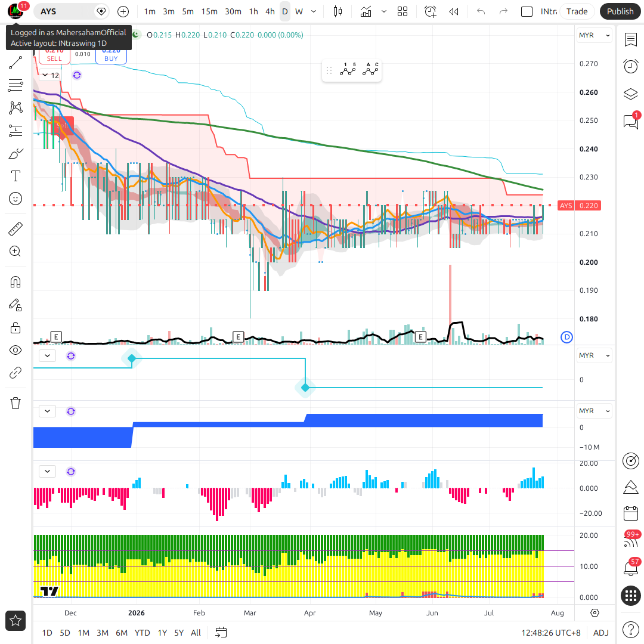Switch to the 1h timeframe
The image size is (644, 644).
pyautogui.click(x=253, y=11)
